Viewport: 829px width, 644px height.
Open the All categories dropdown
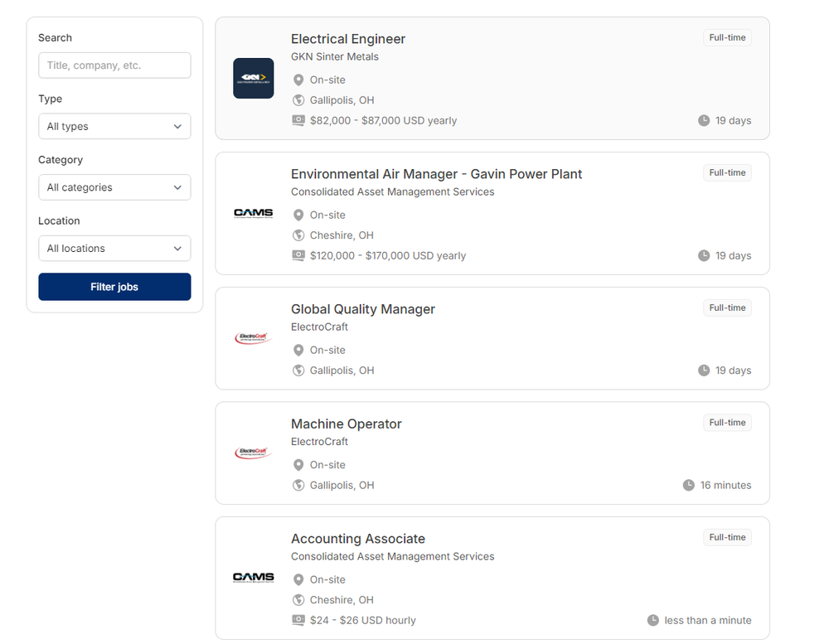[114, 187]
